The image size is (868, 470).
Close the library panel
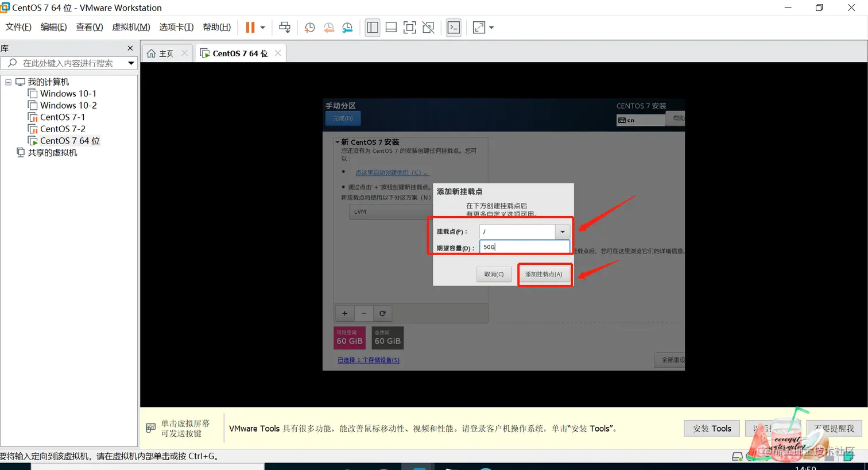(130, 48)
